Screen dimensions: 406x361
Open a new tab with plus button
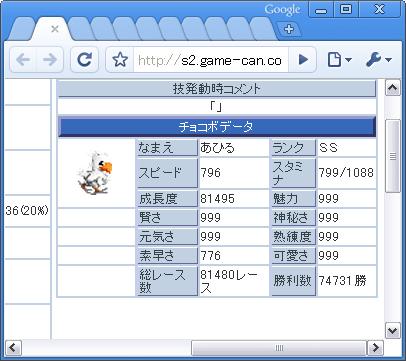[289, 29]
